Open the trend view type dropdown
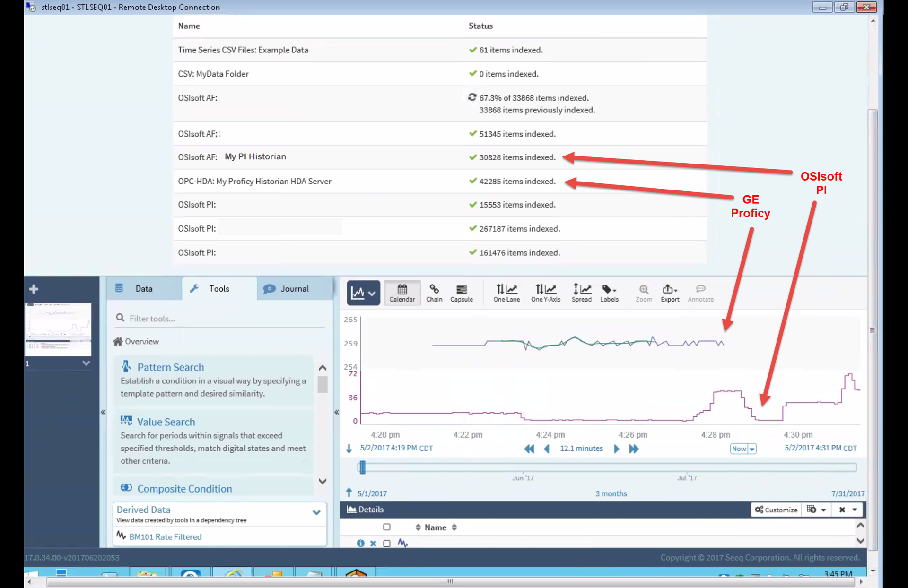Screen dimensions: 908x588 click(x=372, y=293)
